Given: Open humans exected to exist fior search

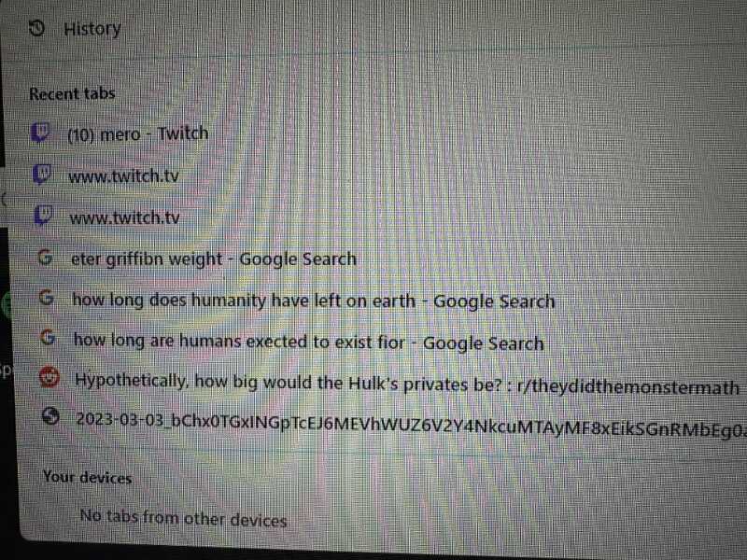Looking at the screenshot, I should (309, 342).
